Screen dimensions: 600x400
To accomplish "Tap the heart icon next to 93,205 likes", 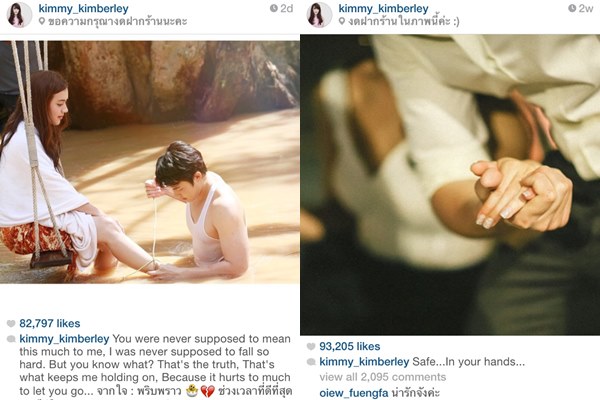I will click(311, 346).
